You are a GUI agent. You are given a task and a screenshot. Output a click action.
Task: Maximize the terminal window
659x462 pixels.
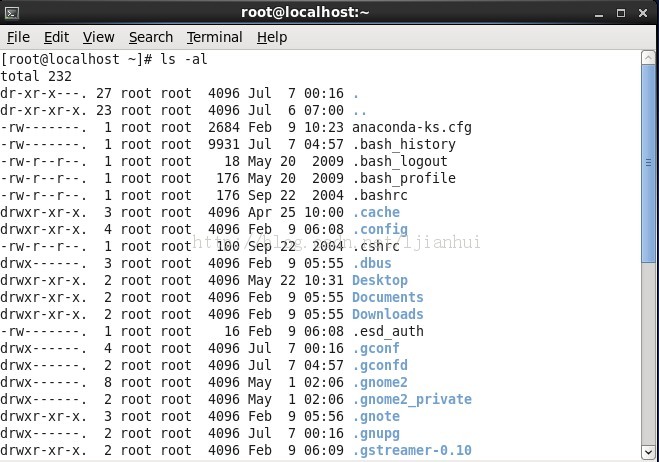point(621,13)
